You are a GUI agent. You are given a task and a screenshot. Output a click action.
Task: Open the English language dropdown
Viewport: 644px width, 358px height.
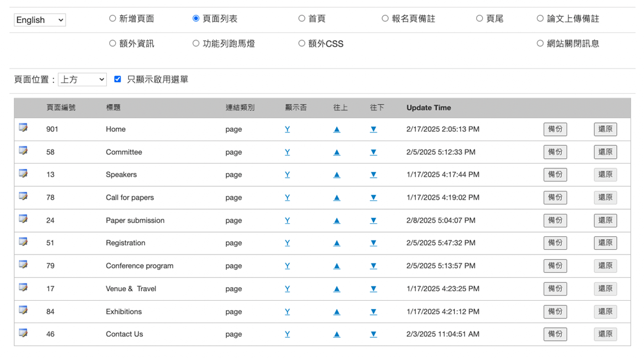(40, 19)
